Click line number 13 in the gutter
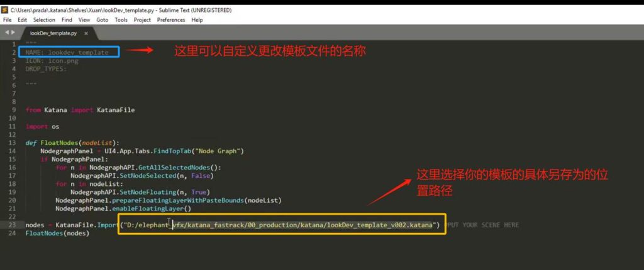Image resolution: width=644 pixels, height=270 pixels. pyautogui.click(x=12, y=143)
